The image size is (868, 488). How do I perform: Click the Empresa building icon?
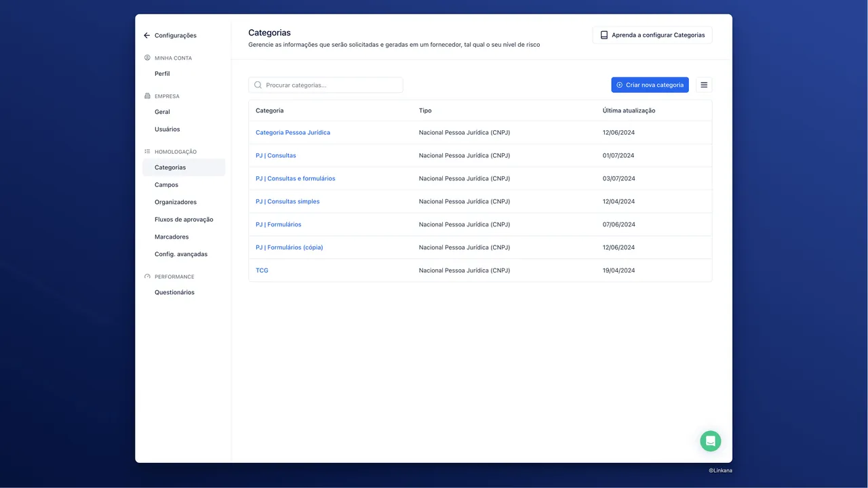[147, 96]
